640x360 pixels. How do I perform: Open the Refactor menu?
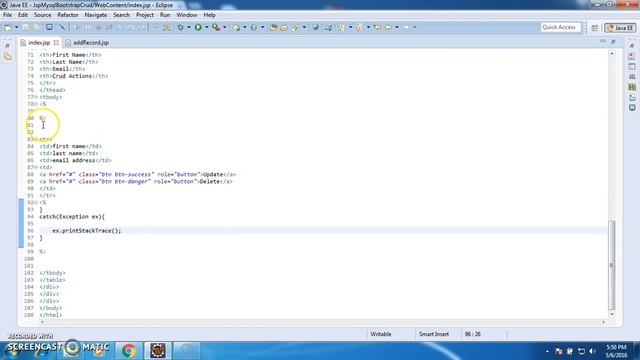point(68,15)
